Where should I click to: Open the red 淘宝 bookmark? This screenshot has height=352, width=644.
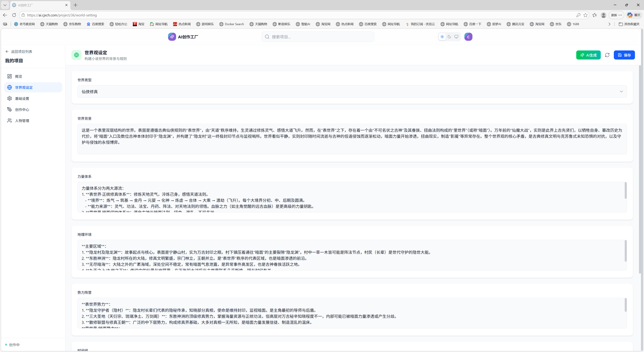[139, 24]
